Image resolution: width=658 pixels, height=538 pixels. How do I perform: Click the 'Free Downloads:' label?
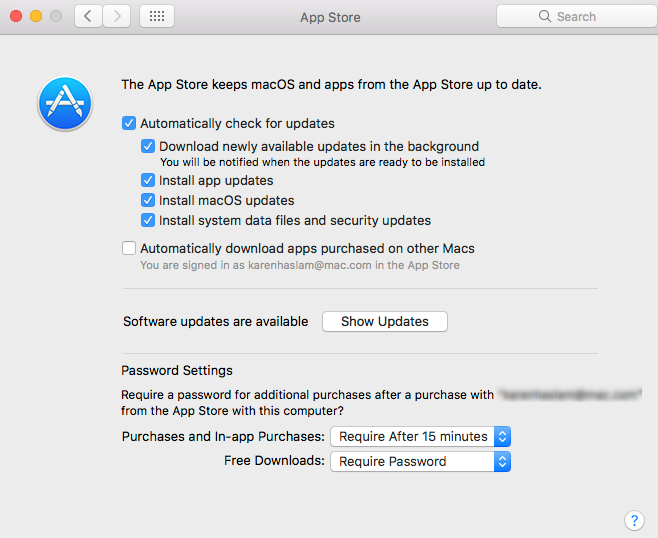[x=274, y=461]
